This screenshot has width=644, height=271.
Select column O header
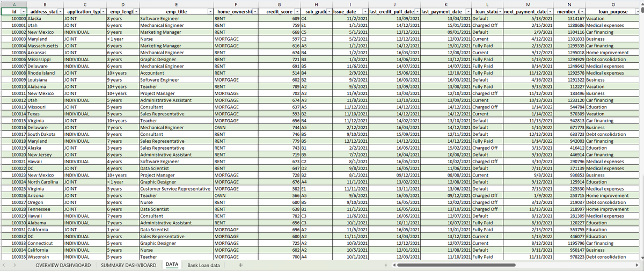pyautogui.click(x=613, y=4)
